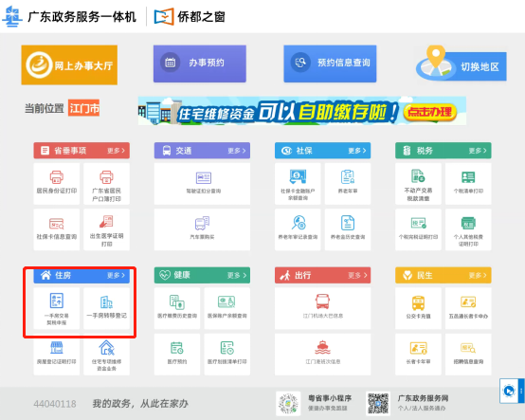Click the 广东政务服务网 QR code
525x420 pixels.
378,404
